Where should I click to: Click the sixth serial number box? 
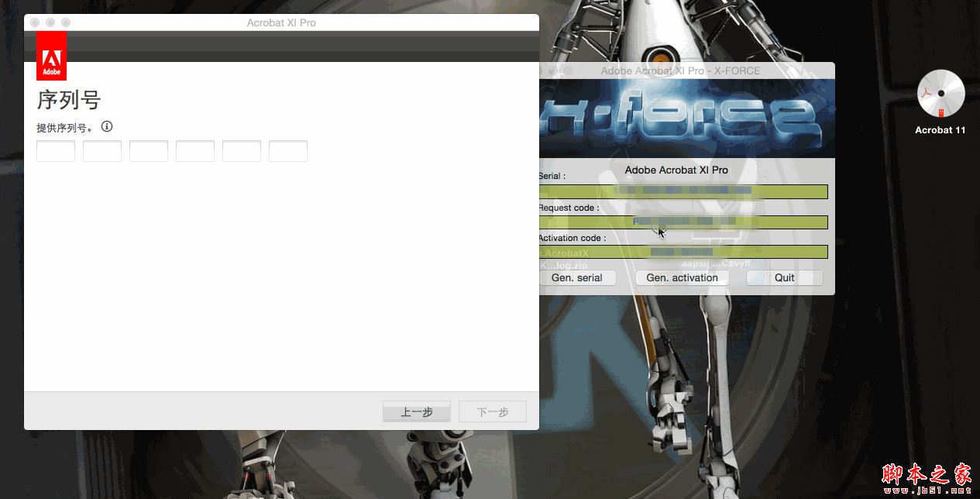(x=288, y=151)
